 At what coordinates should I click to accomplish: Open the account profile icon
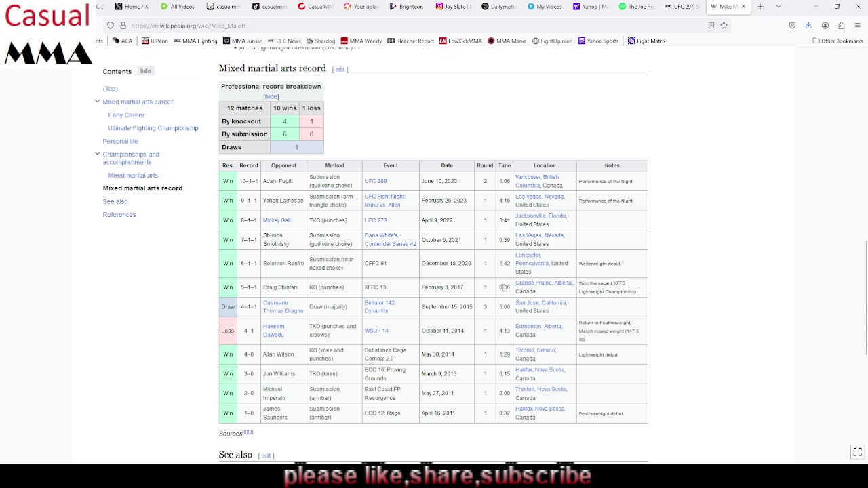(825, 26)
